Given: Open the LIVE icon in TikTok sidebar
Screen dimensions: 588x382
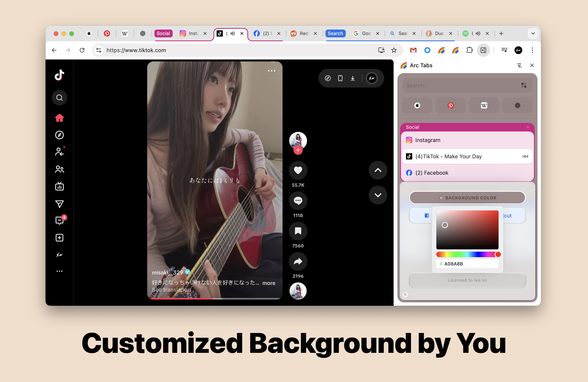Looking at the screenshot, I should 59,186.
